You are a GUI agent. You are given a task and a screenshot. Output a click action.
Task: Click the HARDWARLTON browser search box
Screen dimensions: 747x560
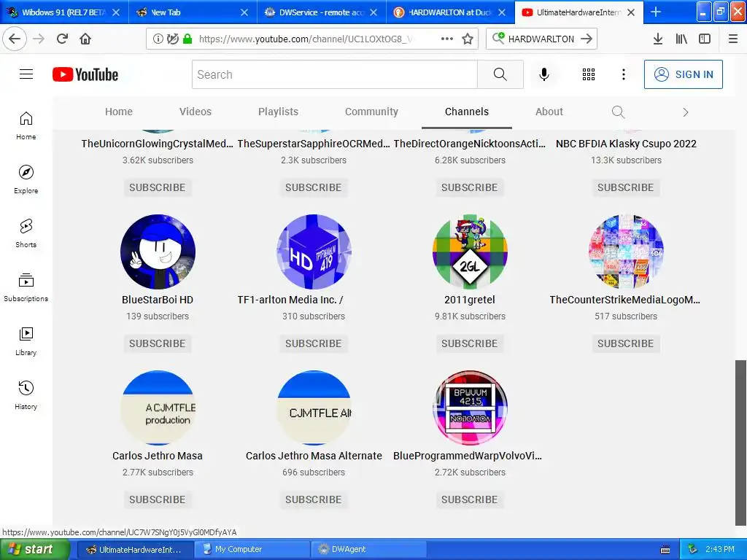(541, 39)
